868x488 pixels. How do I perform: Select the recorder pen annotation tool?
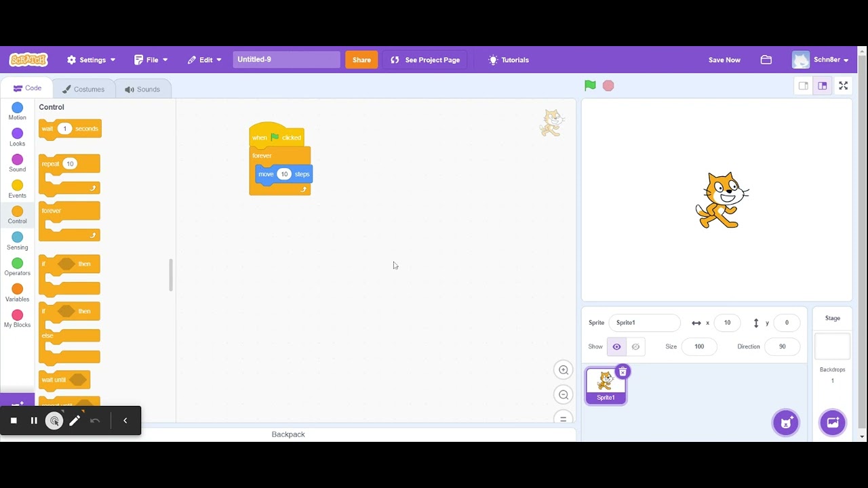pos(75,420)
